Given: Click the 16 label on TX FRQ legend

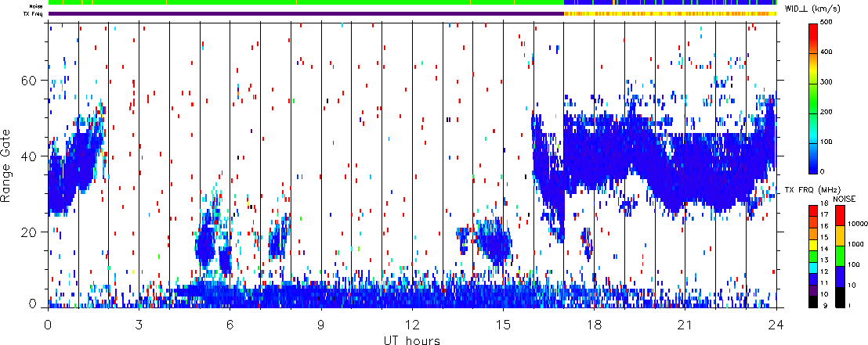Looking at the screenshot, I should coord(826,225).
